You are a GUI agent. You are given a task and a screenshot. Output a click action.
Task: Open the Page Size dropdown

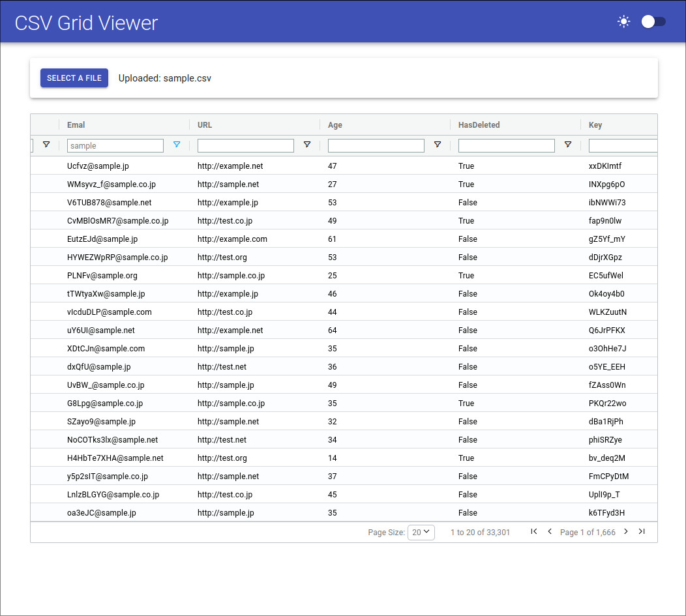click(421, 532)
